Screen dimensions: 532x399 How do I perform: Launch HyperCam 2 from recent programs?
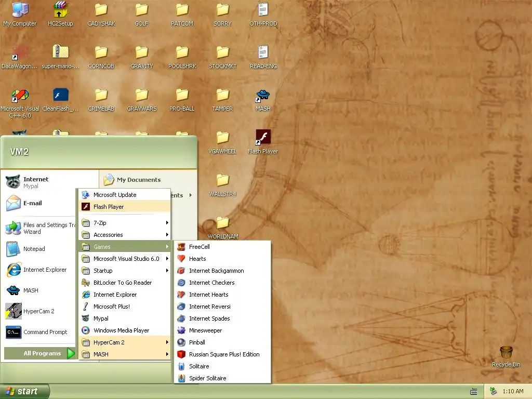pyautogui.click(x=39, y=311)
